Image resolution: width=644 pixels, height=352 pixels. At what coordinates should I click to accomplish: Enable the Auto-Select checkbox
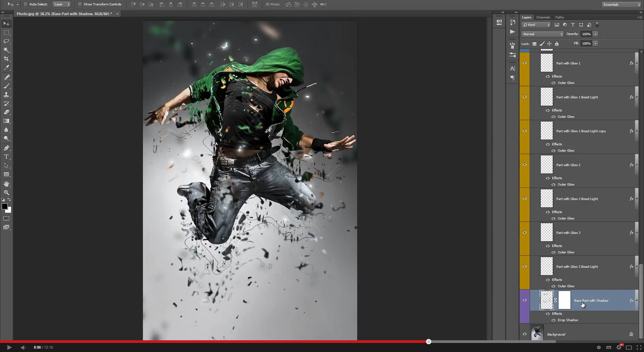pos(25,4)
